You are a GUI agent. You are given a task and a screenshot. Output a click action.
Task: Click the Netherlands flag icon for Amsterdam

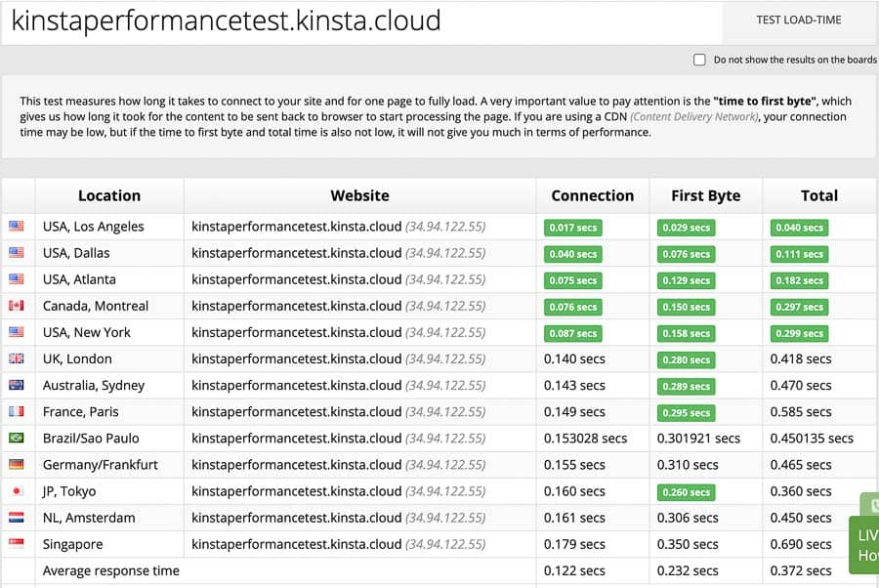(17, 518)
